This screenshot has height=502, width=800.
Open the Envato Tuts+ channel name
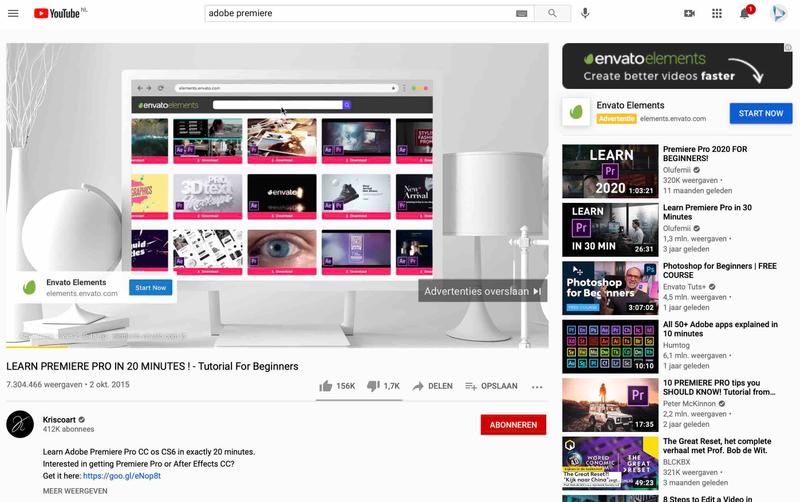[684, 287]
